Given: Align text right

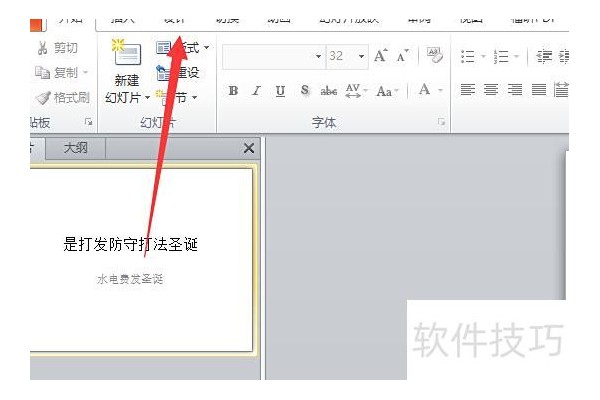Looking at the screenshot, I should 515,90.
